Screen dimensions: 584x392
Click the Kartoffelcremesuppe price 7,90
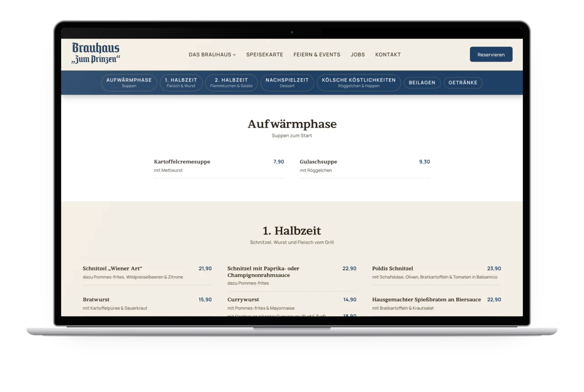coord(279,162)
